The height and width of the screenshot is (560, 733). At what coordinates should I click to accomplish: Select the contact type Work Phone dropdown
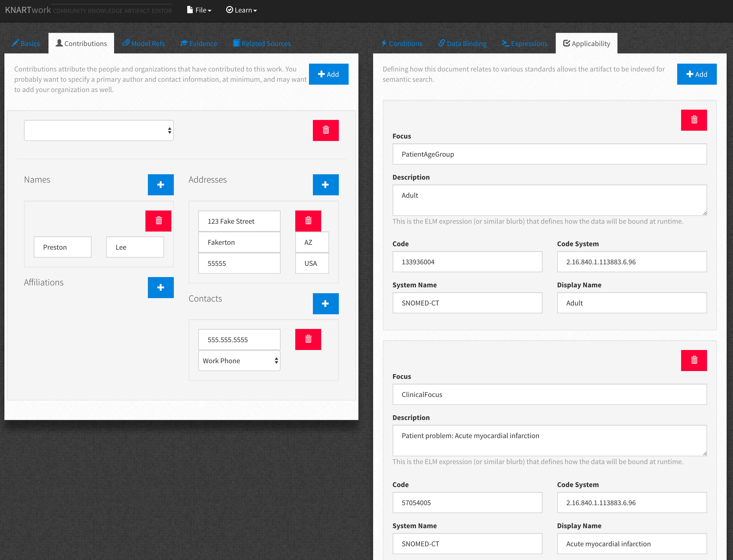pyautogui.click(x=240, y=361)
